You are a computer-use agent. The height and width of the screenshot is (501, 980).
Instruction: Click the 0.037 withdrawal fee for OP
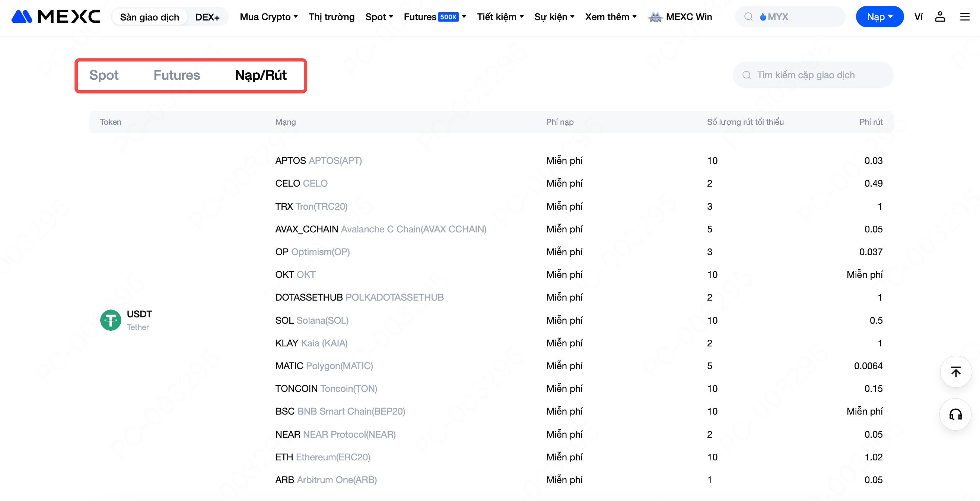[871, 252]
